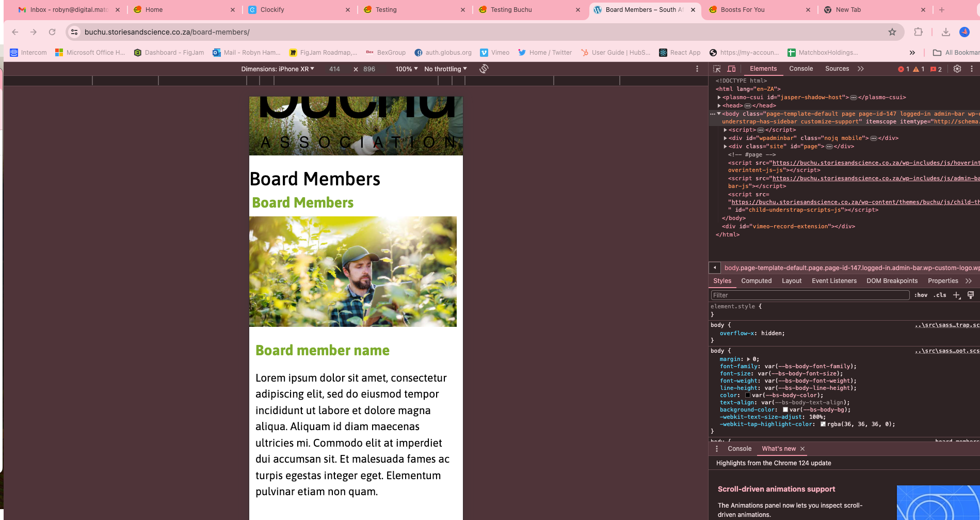980x520 pixels.
Task: Open the Dimensions iPhone XR dropdown
Action: click(x=278, y=69)
